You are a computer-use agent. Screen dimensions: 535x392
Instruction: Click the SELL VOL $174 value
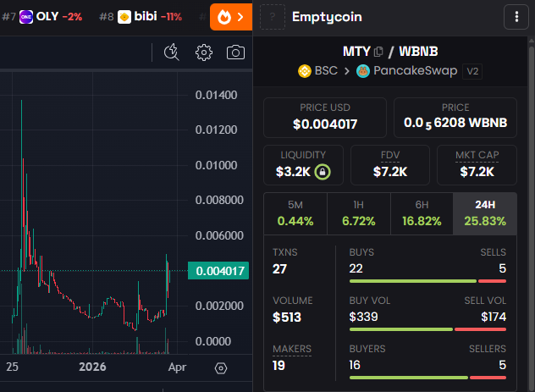(494, 317)
